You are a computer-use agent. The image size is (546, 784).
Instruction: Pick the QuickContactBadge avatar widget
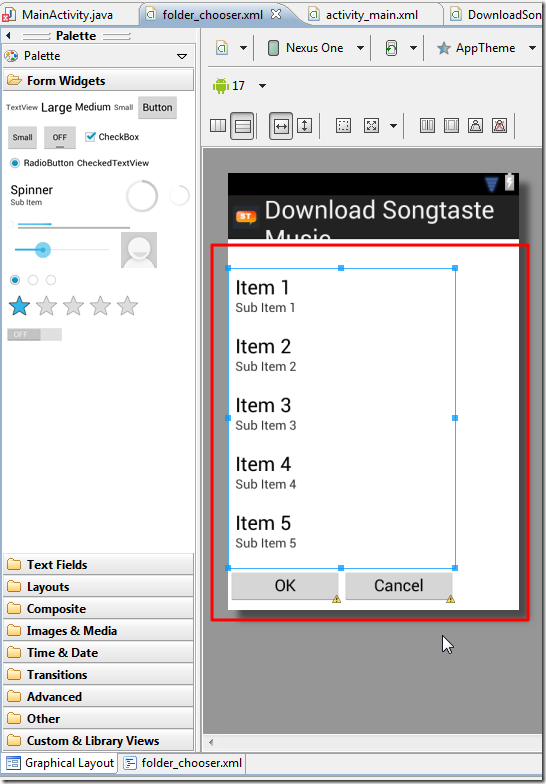tap(139, 250)
